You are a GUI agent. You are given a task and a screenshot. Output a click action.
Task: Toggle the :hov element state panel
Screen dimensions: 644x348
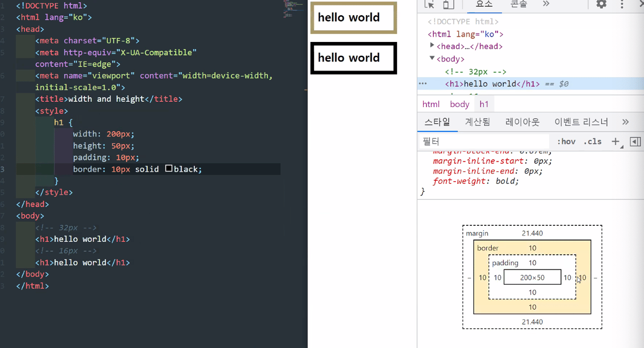(566, 141)
